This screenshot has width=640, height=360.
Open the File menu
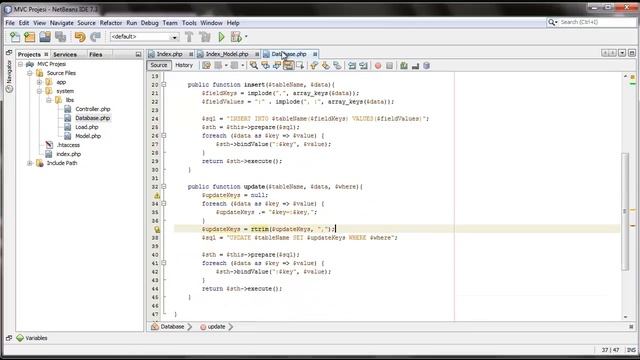[10, 23]
